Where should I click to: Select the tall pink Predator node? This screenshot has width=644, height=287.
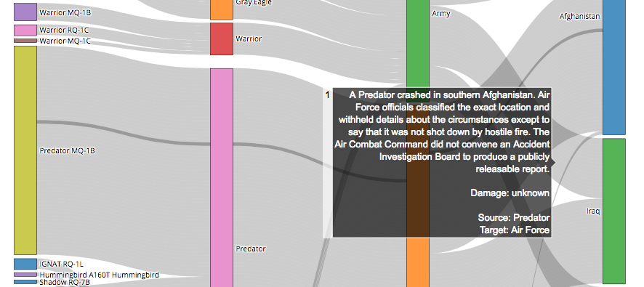tap(222, 178)
